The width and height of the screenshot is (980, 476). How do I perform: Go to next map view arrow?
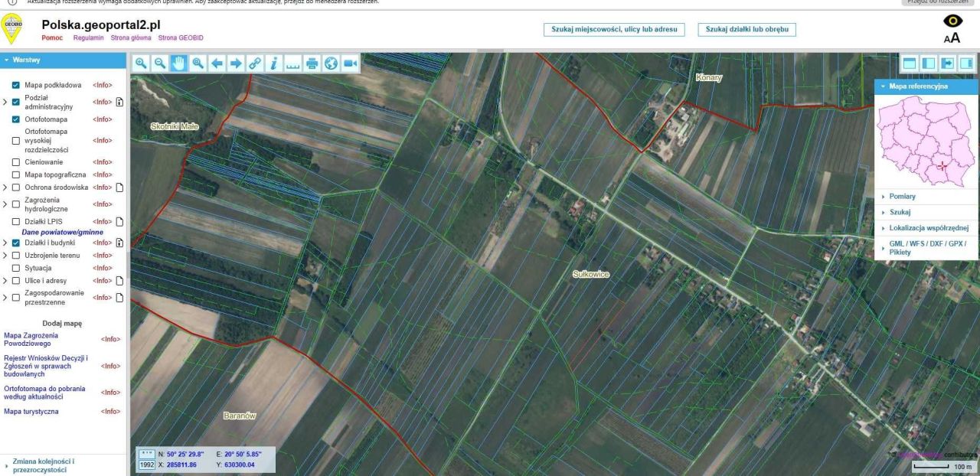pyautogui.click(x=236, y=63)
